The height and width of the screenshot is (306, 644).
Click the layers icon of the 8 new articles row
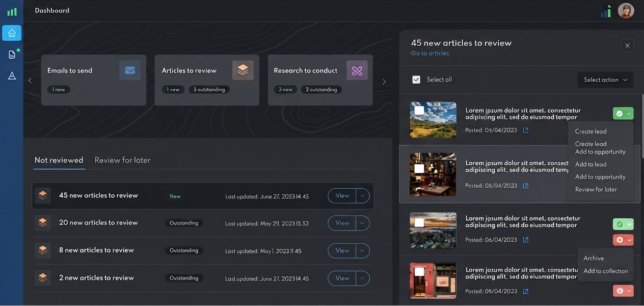coord(43,250)
